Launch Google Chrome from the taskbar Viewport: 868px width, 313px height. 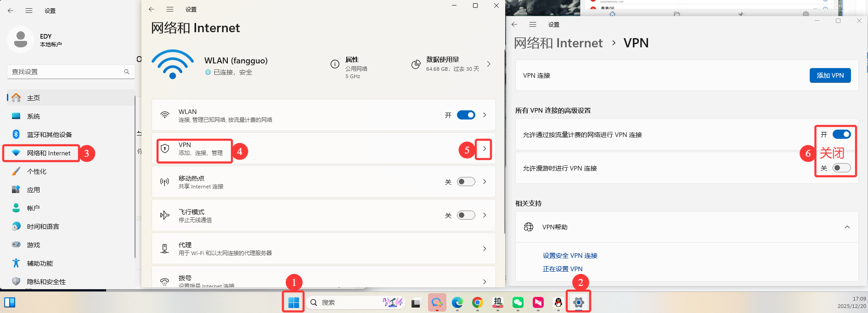(477, 302)
